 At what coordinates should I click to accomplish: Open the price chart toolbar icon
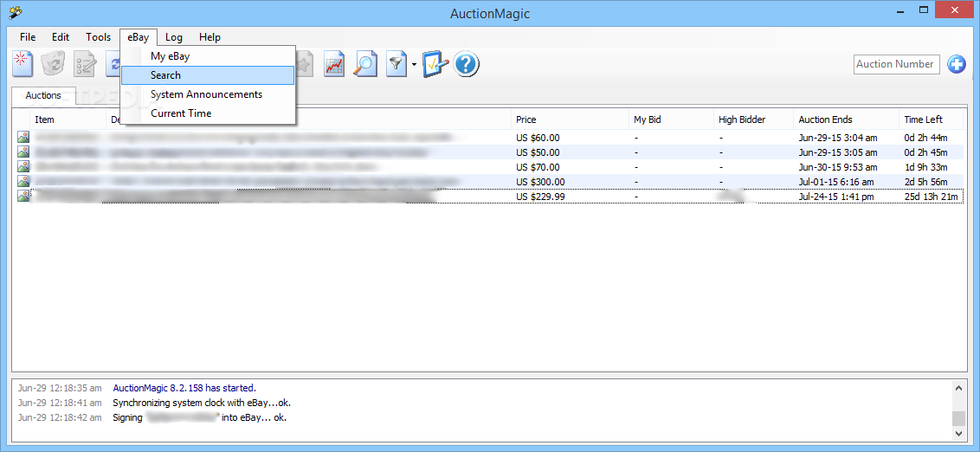pos(334,64)
